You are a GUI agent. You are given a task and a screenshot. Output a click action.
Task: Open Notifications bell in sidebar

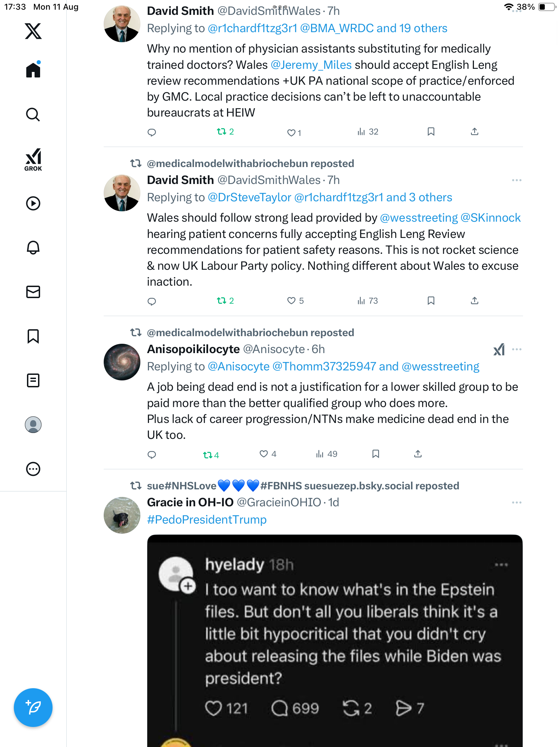coord(33,248)
